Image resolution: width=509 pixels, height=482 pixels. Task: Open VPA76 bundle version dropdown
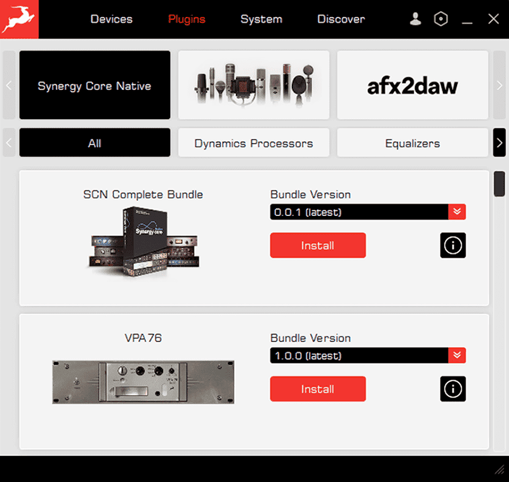tap(368, 355)
